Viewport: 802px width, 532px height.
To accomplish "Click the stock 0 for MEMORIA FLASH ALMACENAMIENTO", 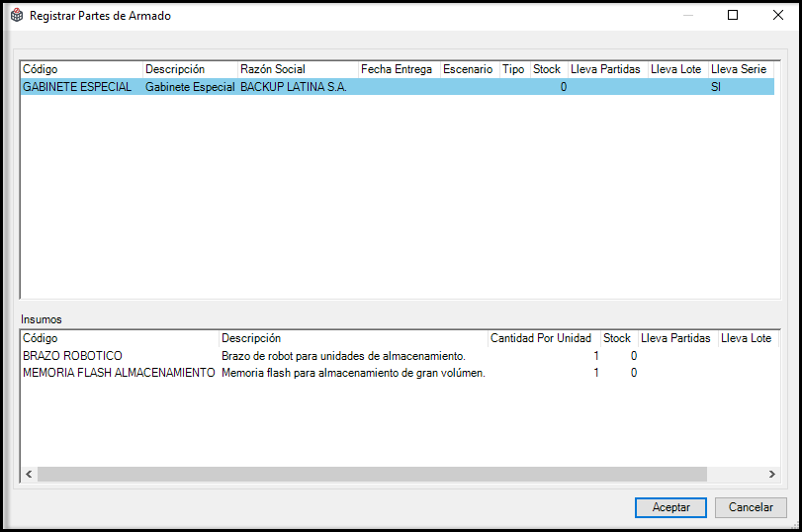I will click(x=634, y=373).
